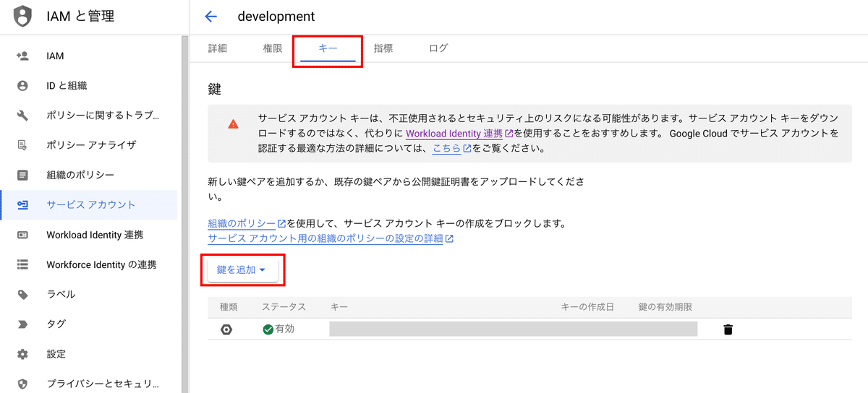Screen dimensions: 868x393
Task: Click the green 有効 status checkmark
Action: coord(268,329)
